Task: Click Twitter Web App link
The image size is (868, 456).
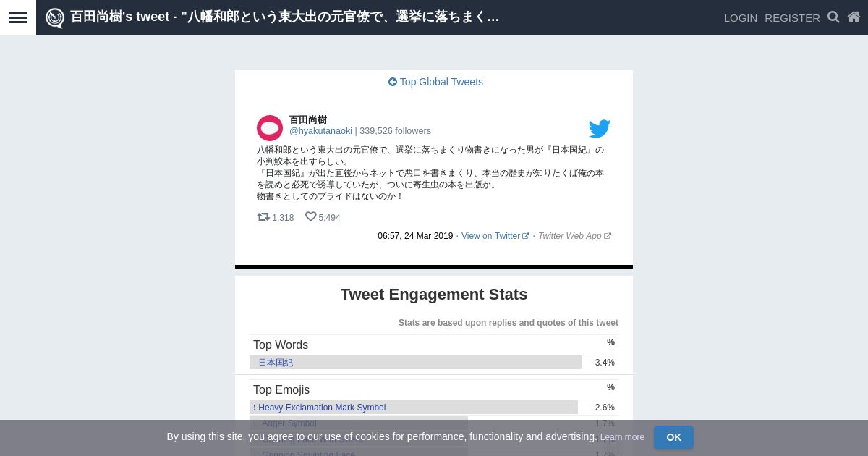Action: pos(574,236)
